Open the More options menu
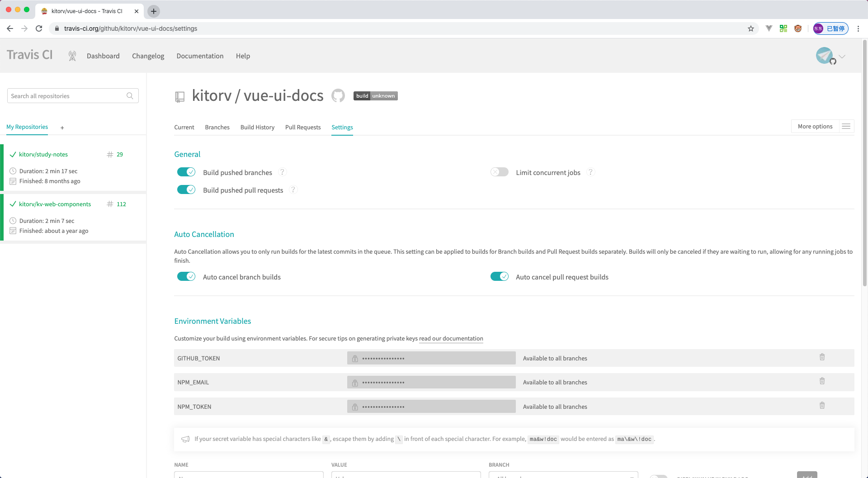 click(823, 127)
